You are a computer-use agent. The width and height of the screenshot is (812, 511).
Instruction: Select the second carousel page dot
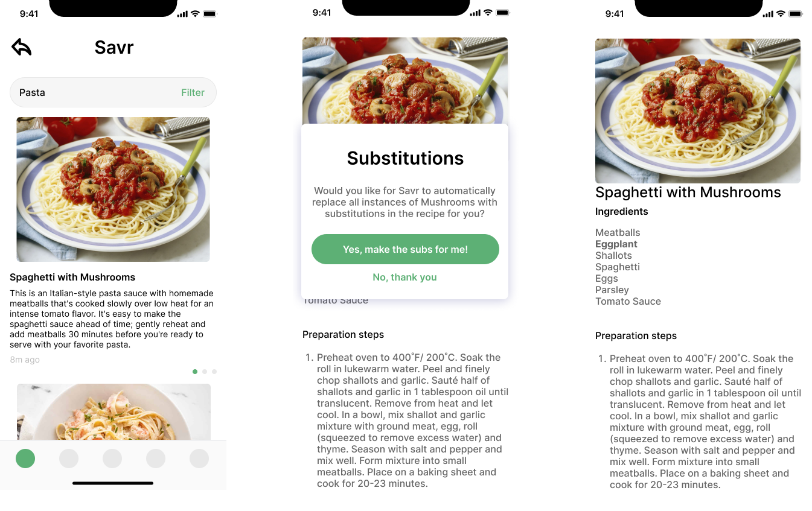coord(205,372)
